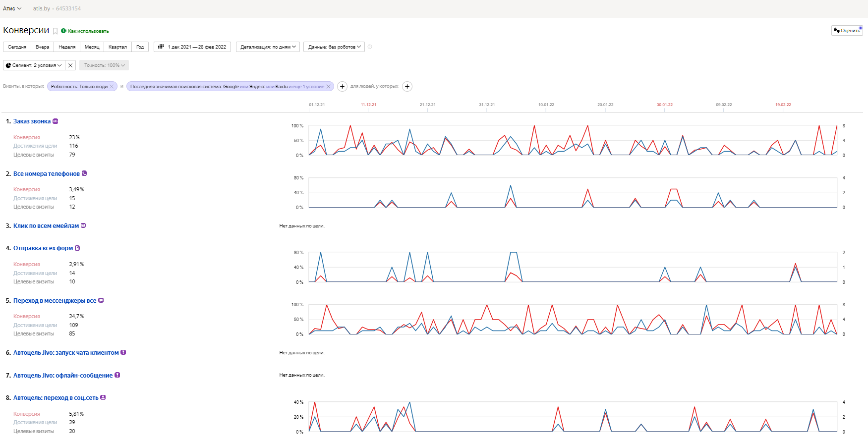This screenshot has width=868, height=441.
Task: Switch period to Квартал
Action: (x=117, y=47)
